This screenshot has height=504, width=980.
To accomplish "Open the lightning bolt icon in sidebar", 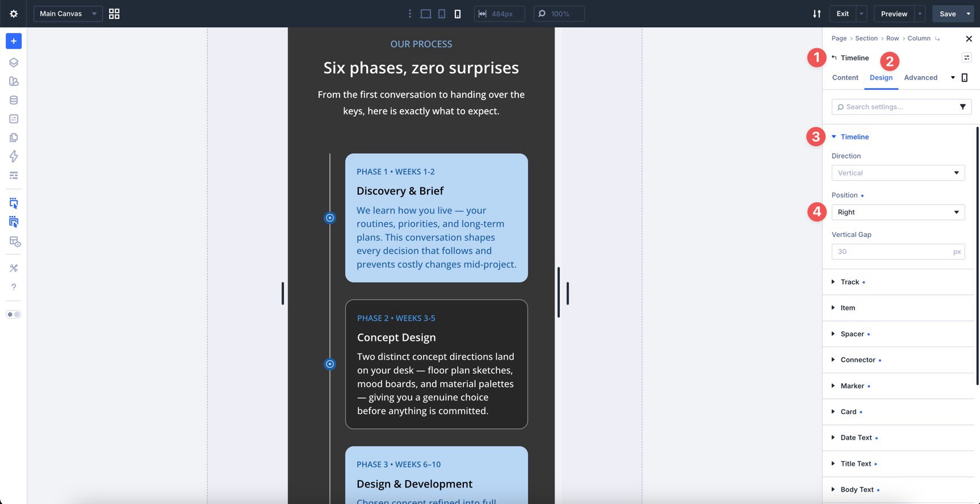I will (14, 156).
